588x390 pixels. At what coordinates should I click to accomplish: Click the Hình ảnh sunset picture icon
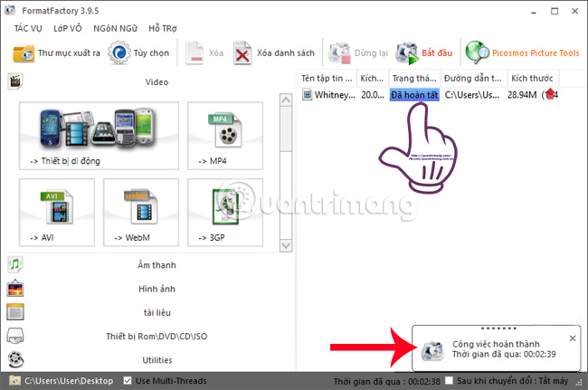(15, 289)
